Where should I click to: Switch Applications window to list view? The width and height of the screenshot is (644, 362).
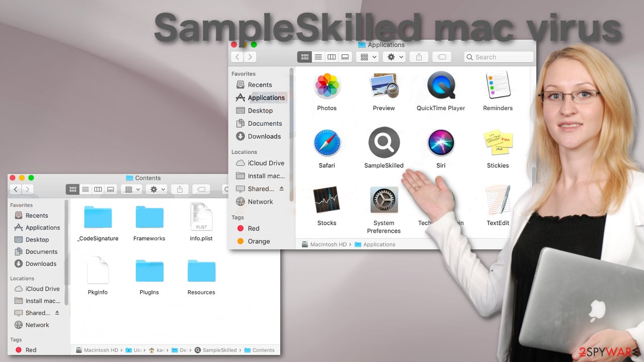pos(318,57)
